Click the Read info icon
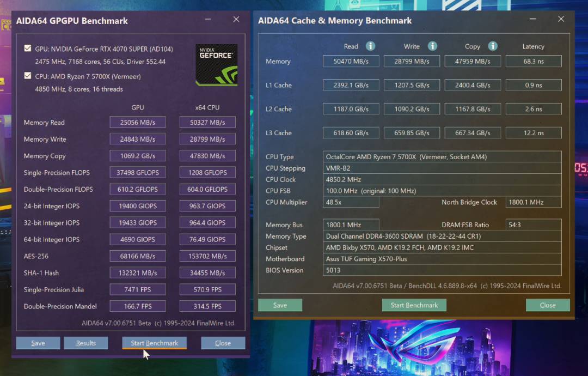Image resolution: width=588 pixels, height=376 pixels. tap(371, 46)
